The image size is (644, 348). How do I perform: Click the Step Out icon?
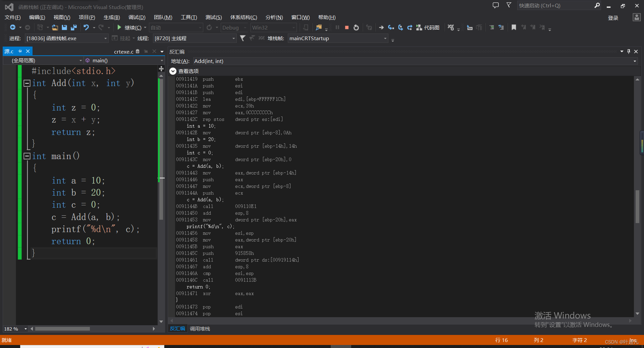coord(410,27)
